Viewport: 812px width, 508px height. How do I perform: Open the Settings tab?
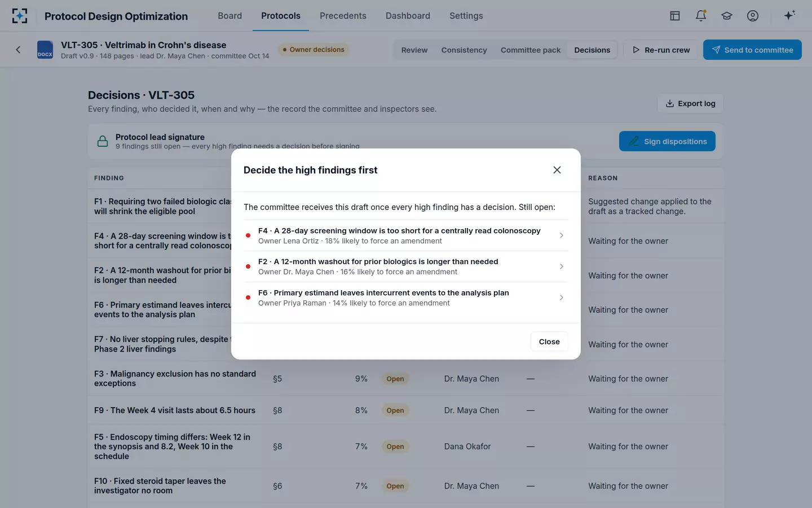466,16
